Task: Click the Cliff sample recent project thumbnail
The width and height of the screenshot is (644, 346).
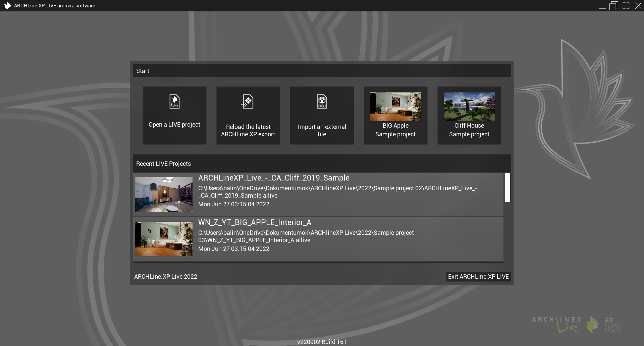Action: pos(164,194)
